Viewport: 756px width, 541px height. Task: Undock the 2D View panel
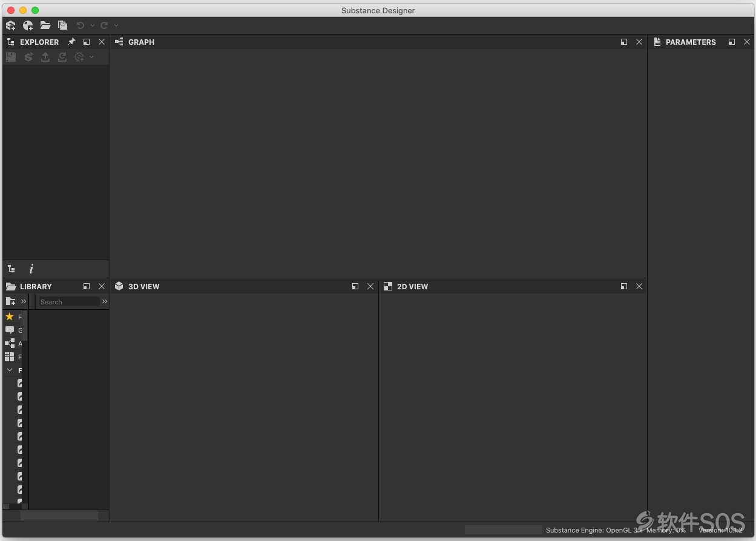[x=624, y=286]
